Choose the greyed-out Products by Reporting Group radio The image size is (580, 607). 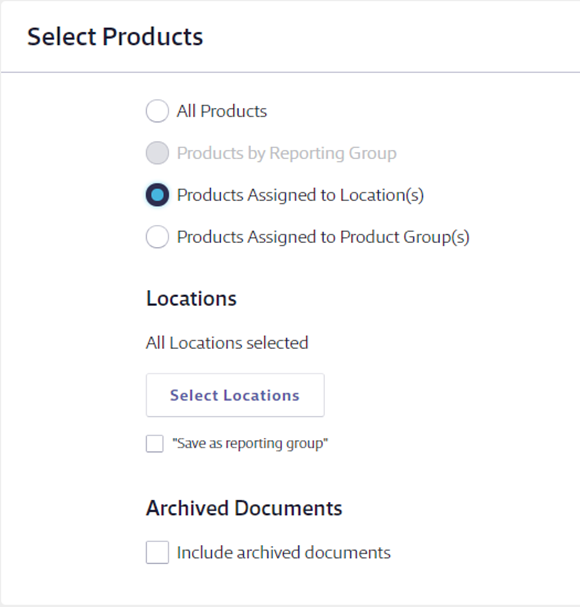tap(157, 153)
